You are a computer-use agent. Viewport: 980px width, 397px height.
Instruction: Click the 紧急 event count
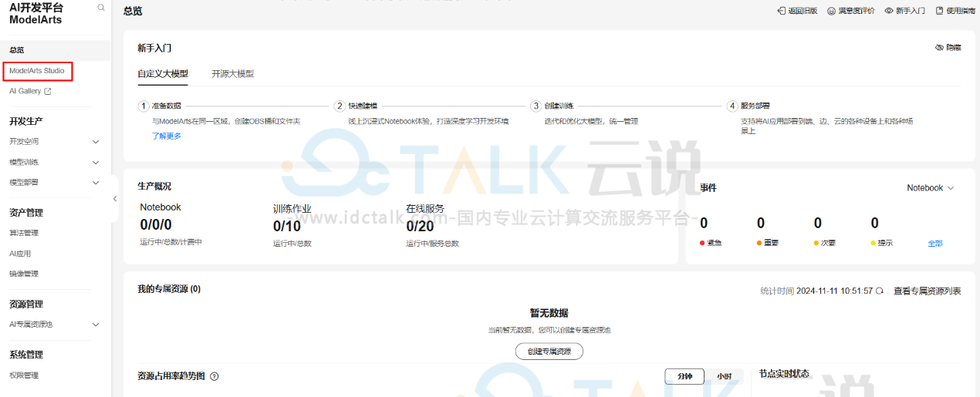tap(704, 224)
